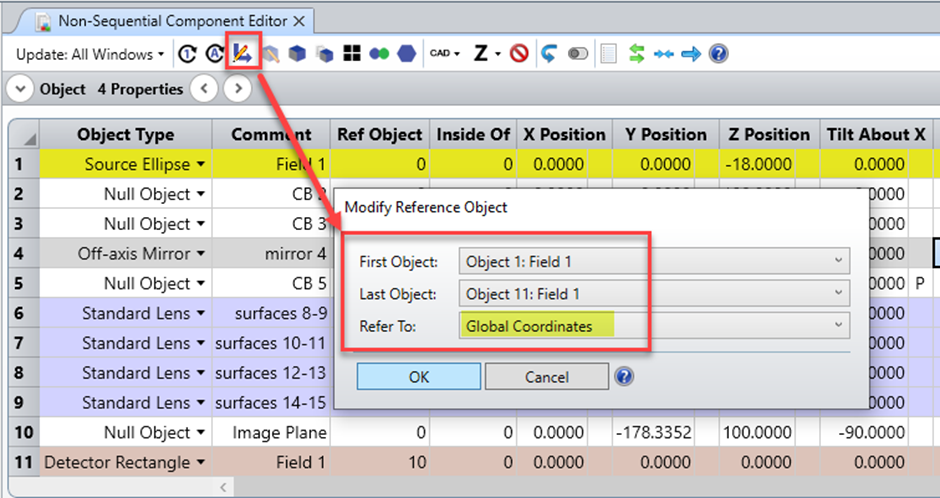Viewport: 940px width, 498px height.
Task: Click the dialog's blue help icon
Action: [625, 376]
